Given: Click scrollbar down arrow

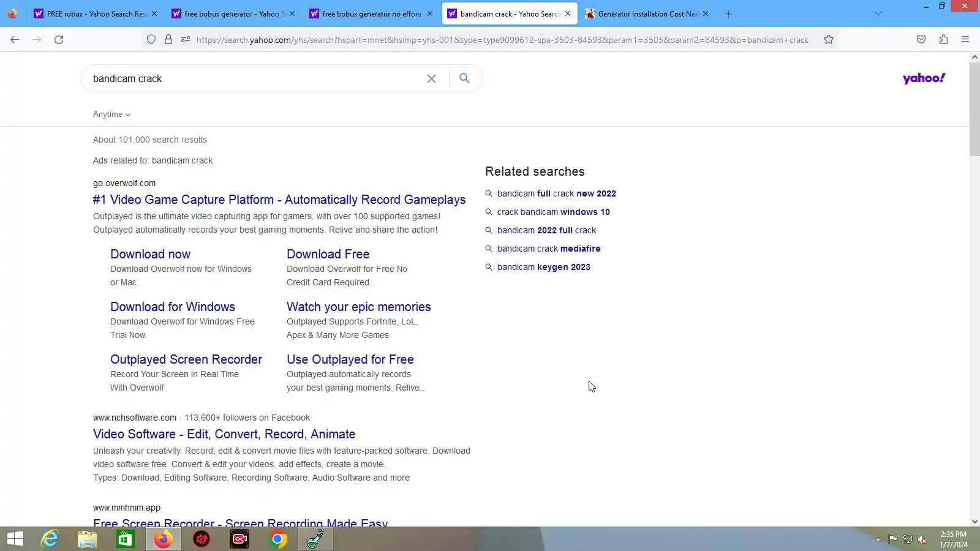Looking at the screenshot, I should pyautogui.click(x=974, y=522).
